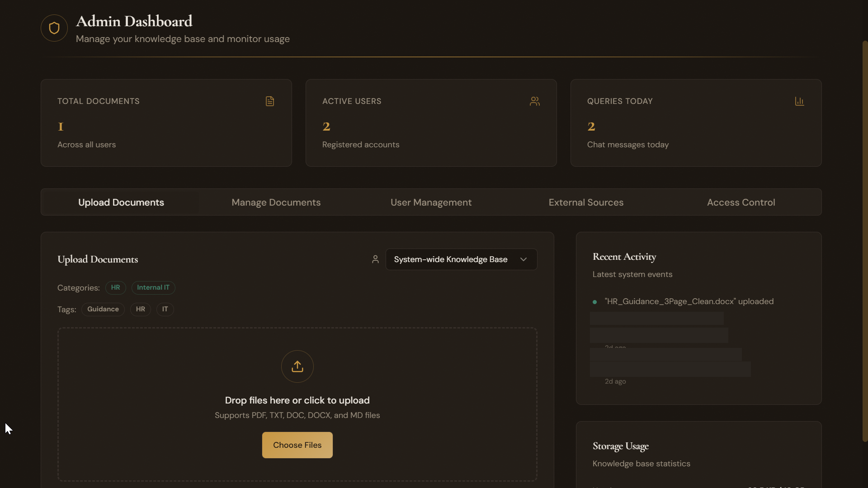Click the shield logo icon
This screenshot has height=488, width=868.
[54, 28]
